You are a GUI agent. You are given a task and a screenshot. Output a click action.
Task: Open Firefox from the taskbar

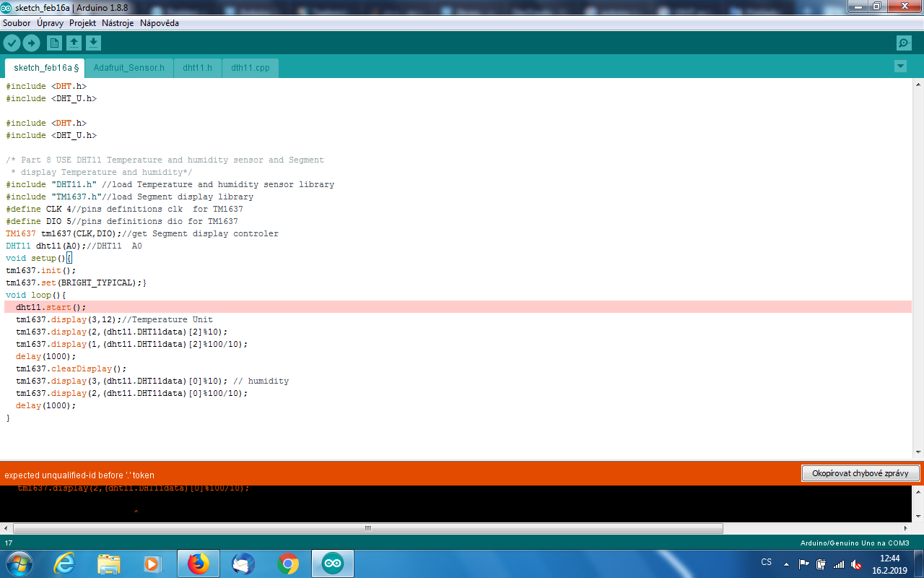[199, 564]
